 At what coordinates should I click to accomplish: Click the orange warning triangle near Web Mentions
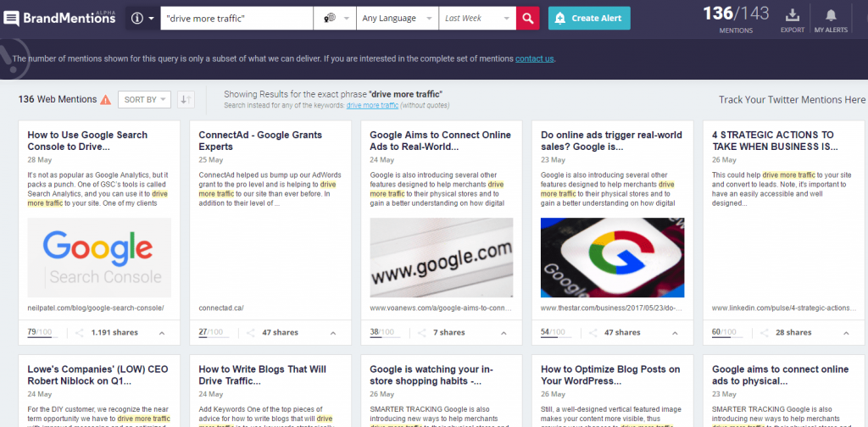[105, 100]
